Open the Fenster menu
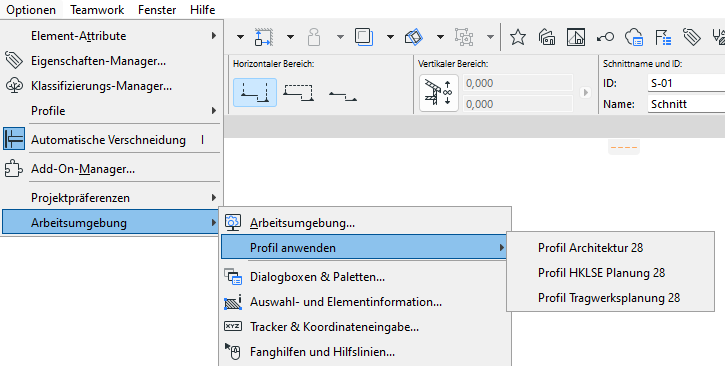This screenshot has height=366, width=725. [x=157, y=10]
